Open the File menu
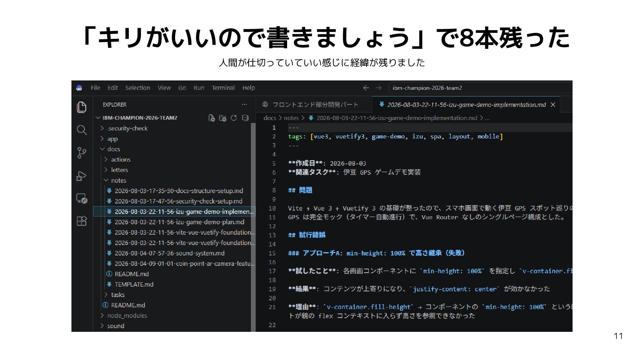This screenshot has height=362, width=644. (95, 88)
